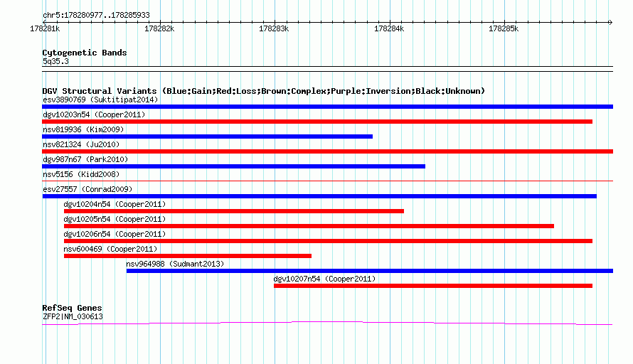The image size is (633, 364).
Task: Open the dgv10204n54 (Cooper2011) label
Action: (x=115, y=204)
